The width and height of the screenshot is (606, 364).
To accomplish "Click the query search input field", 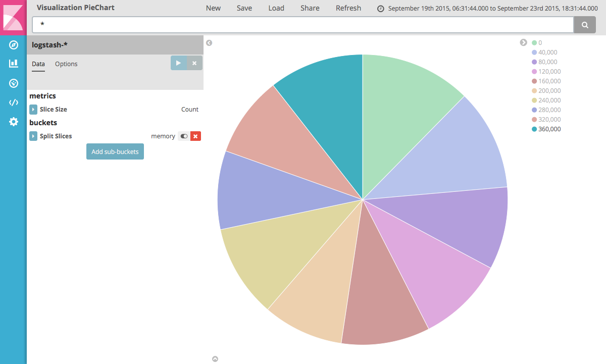I will pyautogui.click(x=303, y=25).
